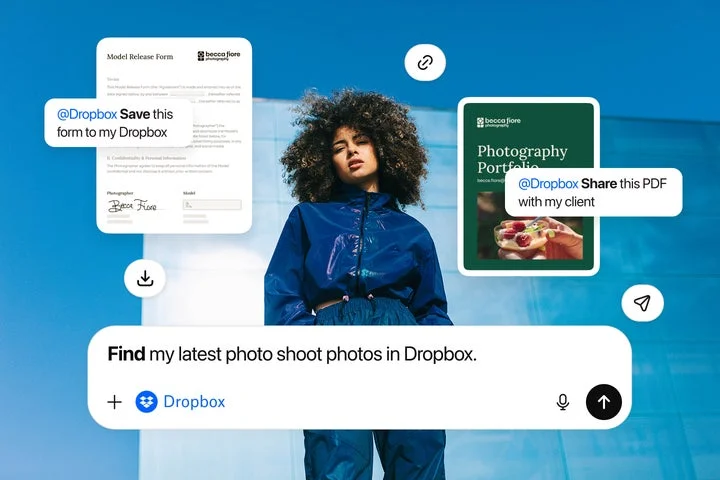Click the paper plane send icon
The width and height of the screenshot is (720, 480).
[642, 303]
